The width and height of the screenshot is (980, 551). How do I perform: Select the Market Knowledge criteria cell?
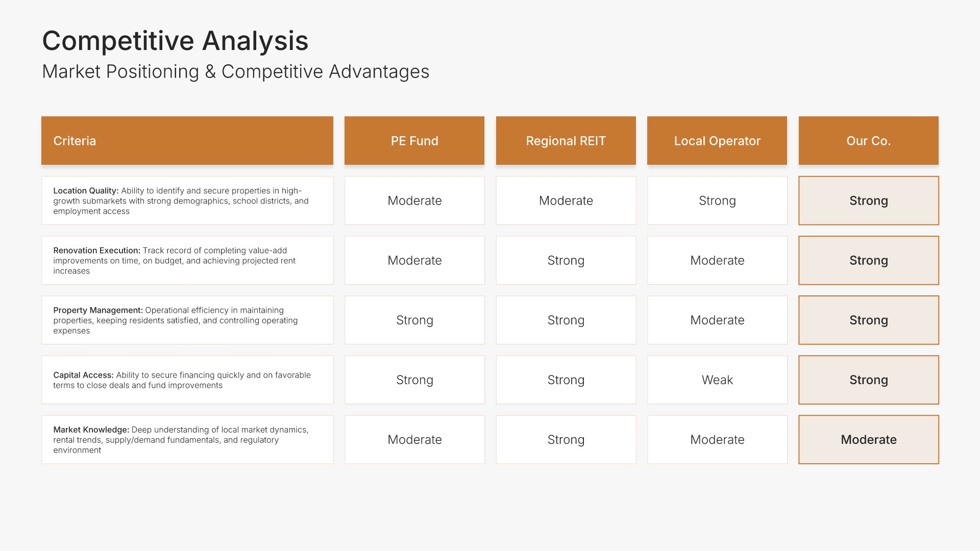click(x=187, y=440)
